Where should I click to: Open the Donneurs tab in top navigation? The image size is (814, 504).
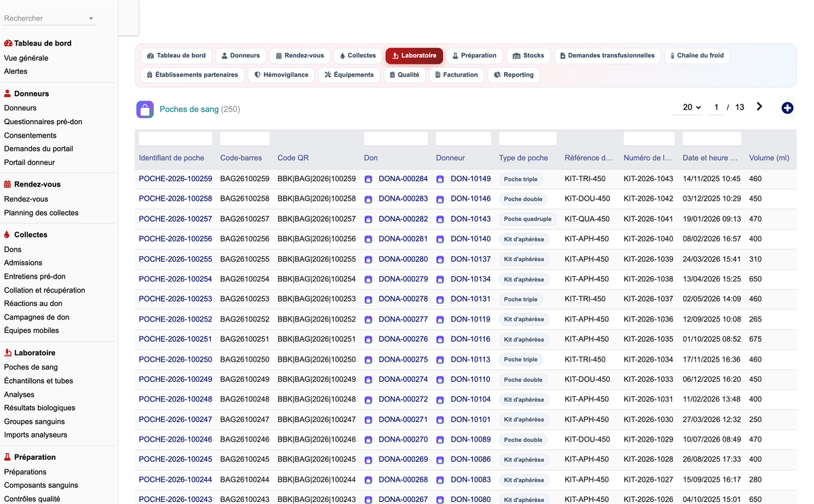click(x=241, y=56)
